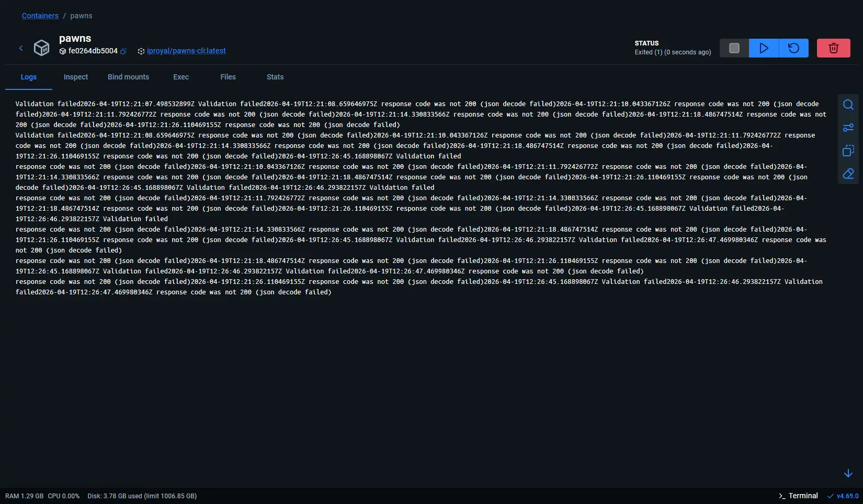Image resolution: width=863 pixels, height=504 pixels.
Task: Go back using the left chevron arrow
Action: coord(21,48)
